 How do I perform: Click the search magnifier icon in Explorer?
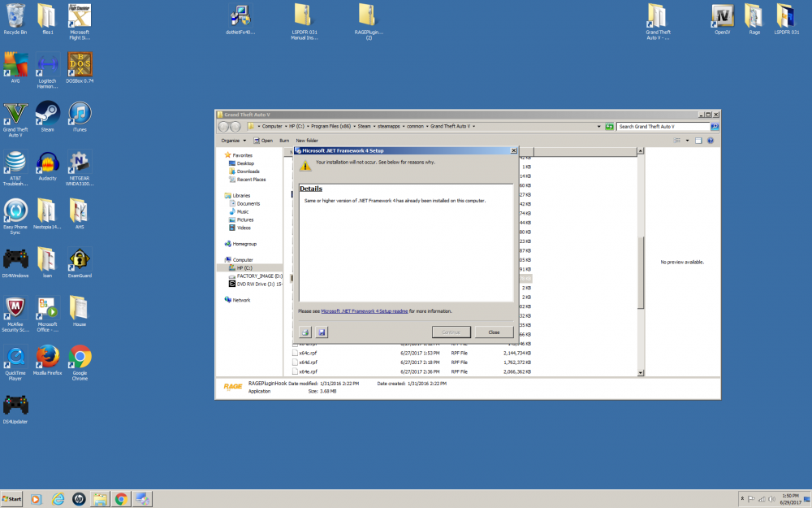[714, 127]
